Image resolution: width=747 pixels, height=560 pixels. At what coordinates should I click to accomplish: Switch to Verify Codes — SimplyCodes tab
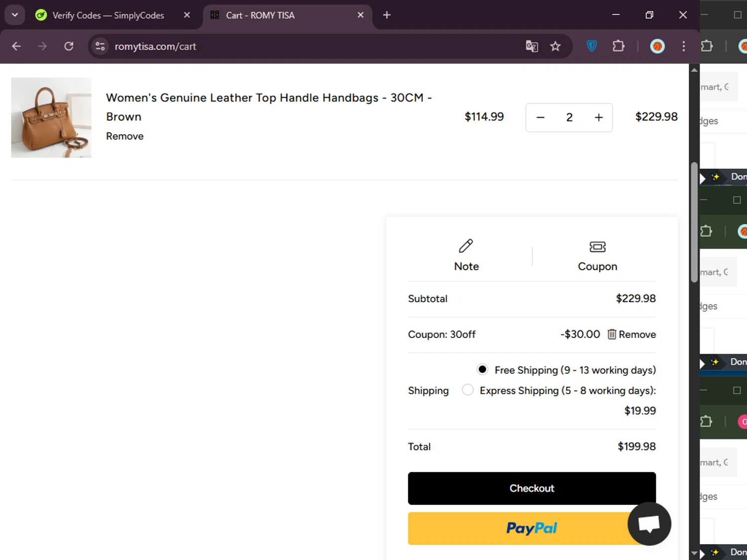(108, 15)
